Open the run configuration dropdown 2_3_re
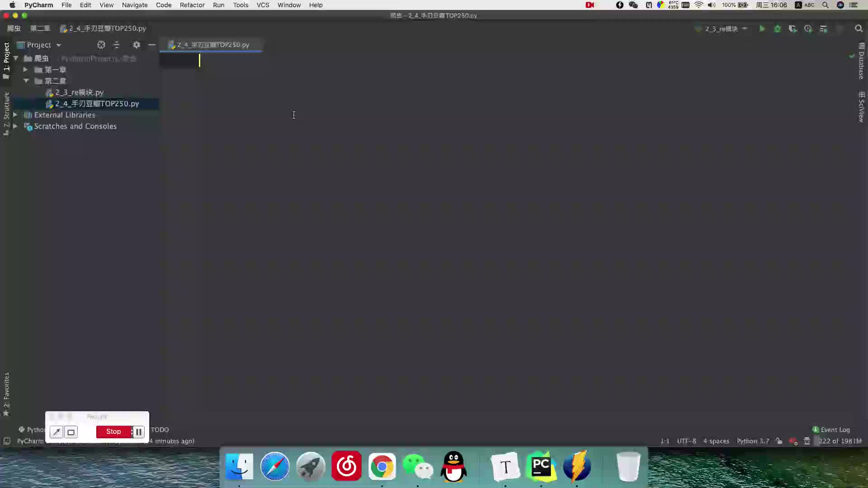Screen dimensions: 868x488 point(721,28)
